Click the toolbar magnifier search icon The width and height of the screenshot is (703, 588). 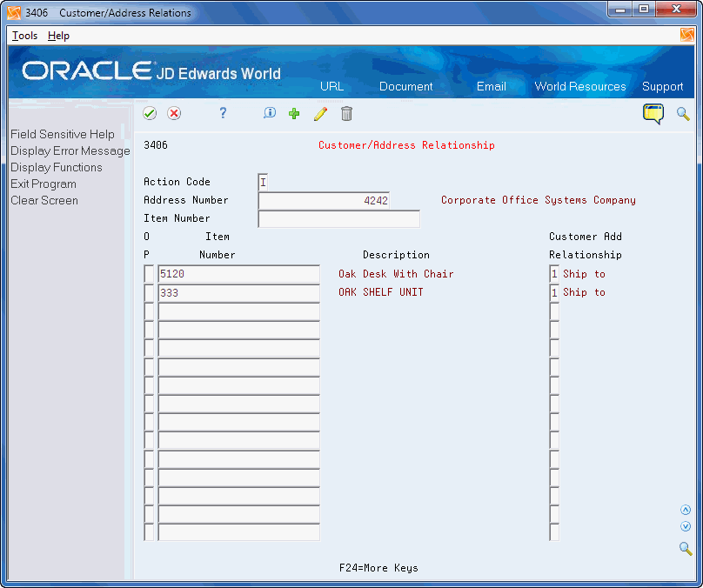point(683,114)
